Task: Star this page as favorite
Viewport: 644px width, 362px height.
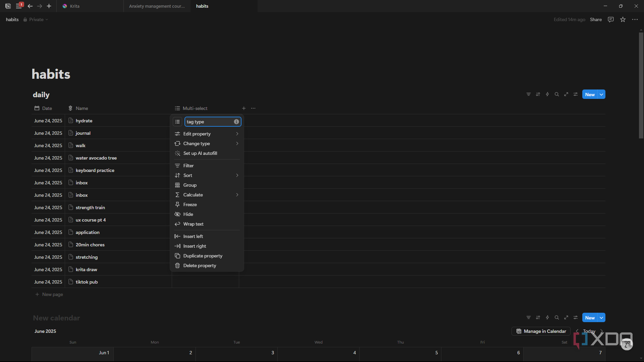Action: (623, 19)
